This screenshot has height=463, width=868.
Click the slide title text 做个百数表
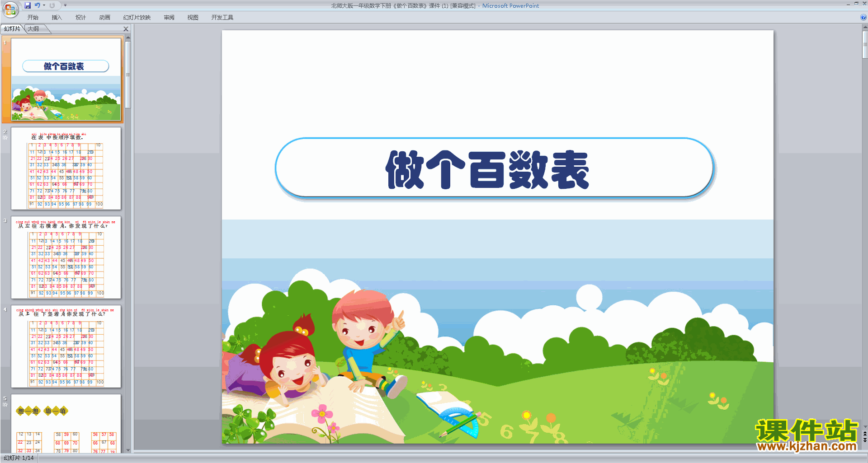pyautogui.click(x=487, y=170)
